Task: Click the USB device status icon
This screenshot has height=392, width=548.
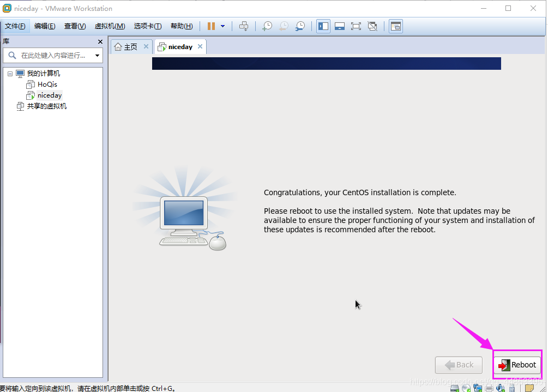Action: [x=512, y=388]
